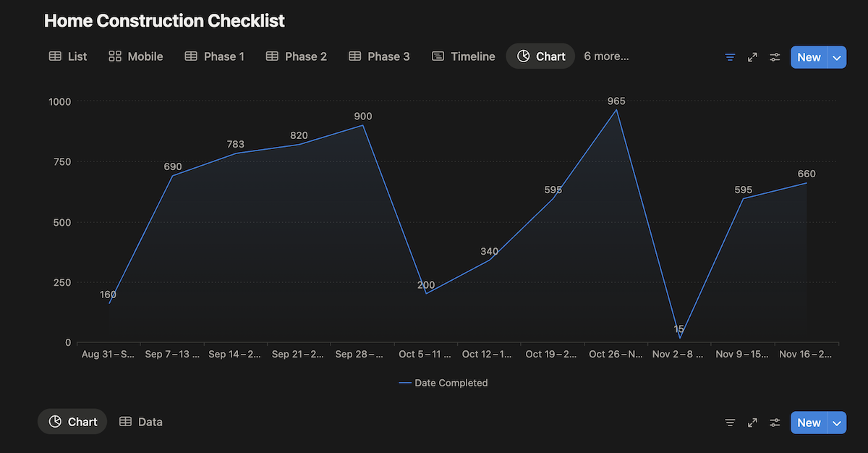Toggle the Date Completed series in the legend
The image size is (868, 453).
(x=443, y=383)
